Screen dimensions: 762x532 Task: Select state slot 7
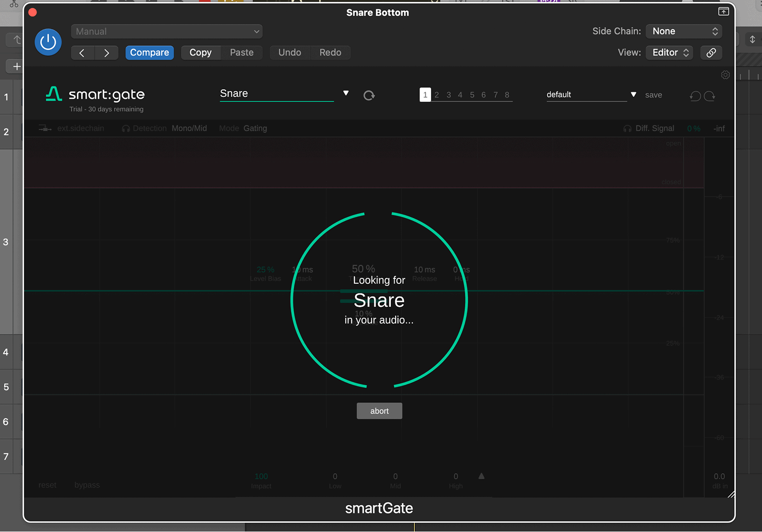[496, 95]
